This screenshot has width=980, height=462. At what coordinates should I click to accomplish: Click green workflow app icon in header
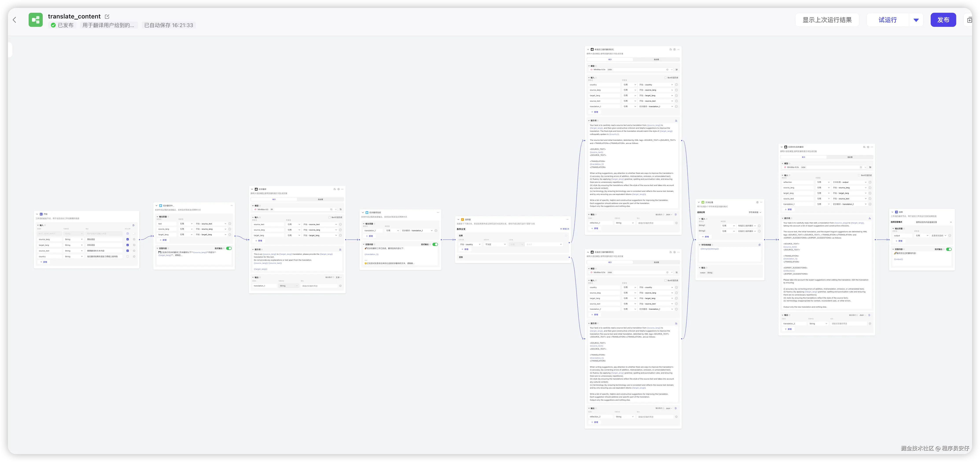36,20
